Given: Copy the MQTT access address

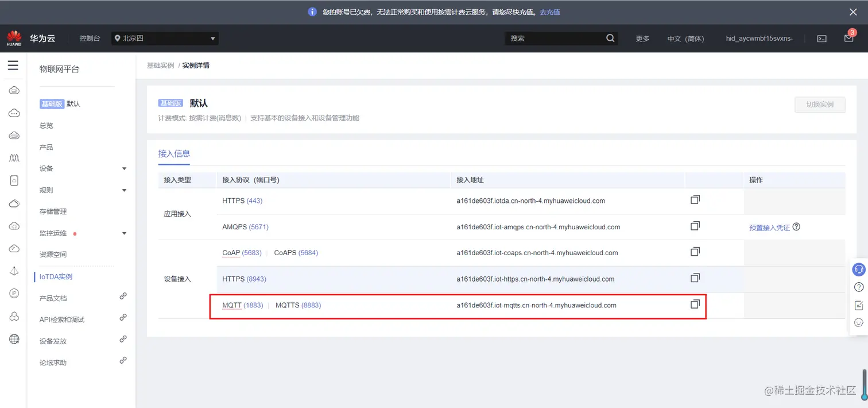Looking at the screenshot, I should [x=695, y=304].
